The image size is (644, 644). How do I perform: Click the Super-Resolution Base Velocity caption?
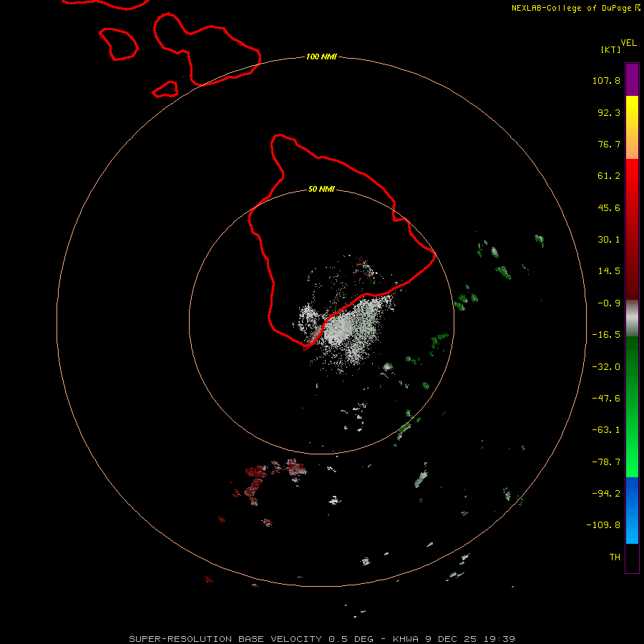pyautogui.click(x=322, y=639)
